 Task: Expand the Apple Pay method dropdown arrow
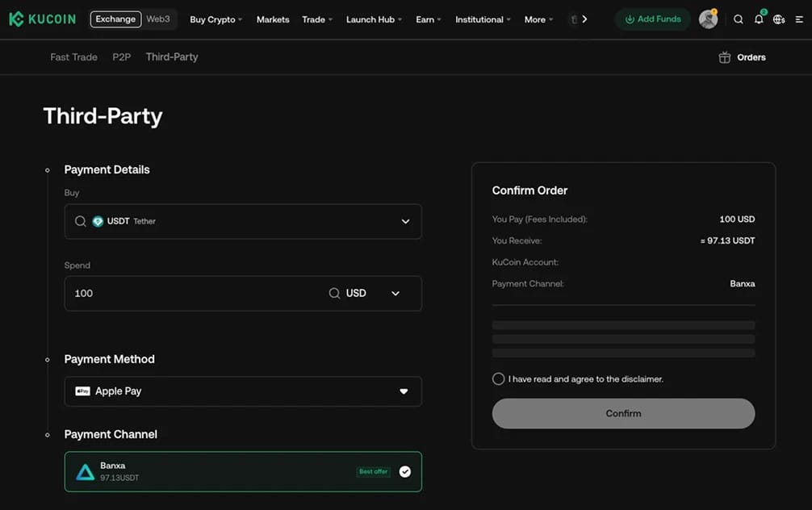(404, 391)
